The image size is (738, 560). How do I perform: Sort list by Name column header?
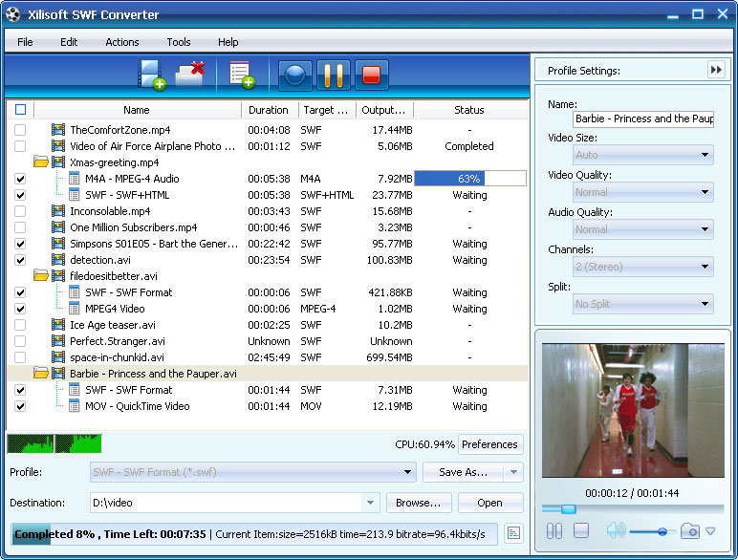[137, 110]
